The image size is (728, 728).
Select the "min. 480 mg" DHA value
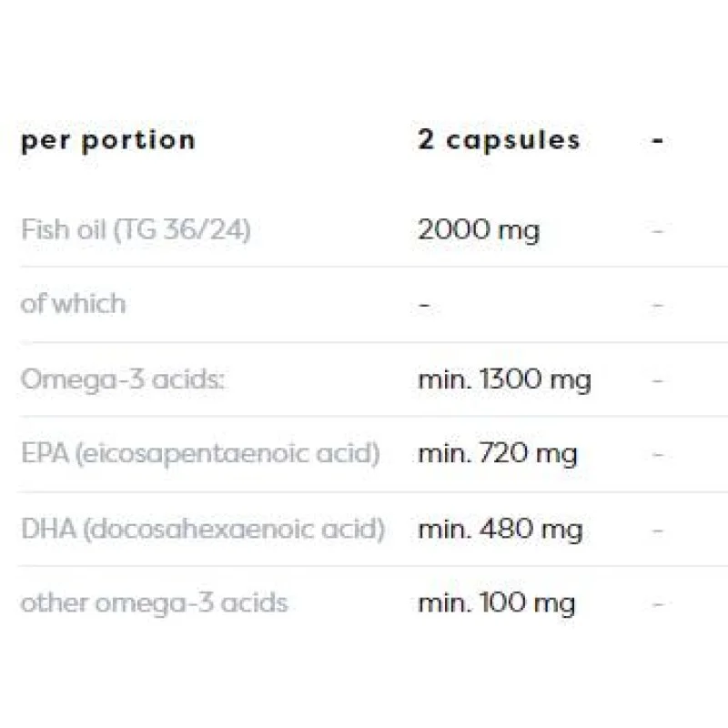[500, 528]
